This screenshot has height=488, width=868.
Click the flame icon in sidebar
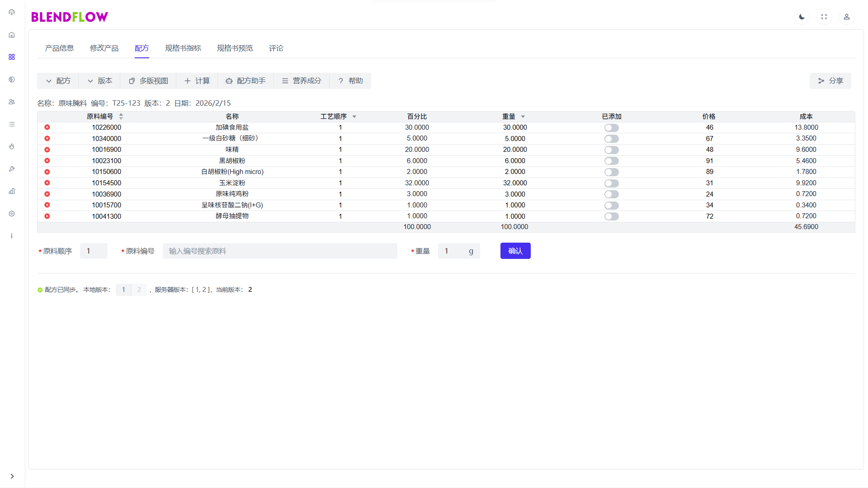tap(12, 146)
